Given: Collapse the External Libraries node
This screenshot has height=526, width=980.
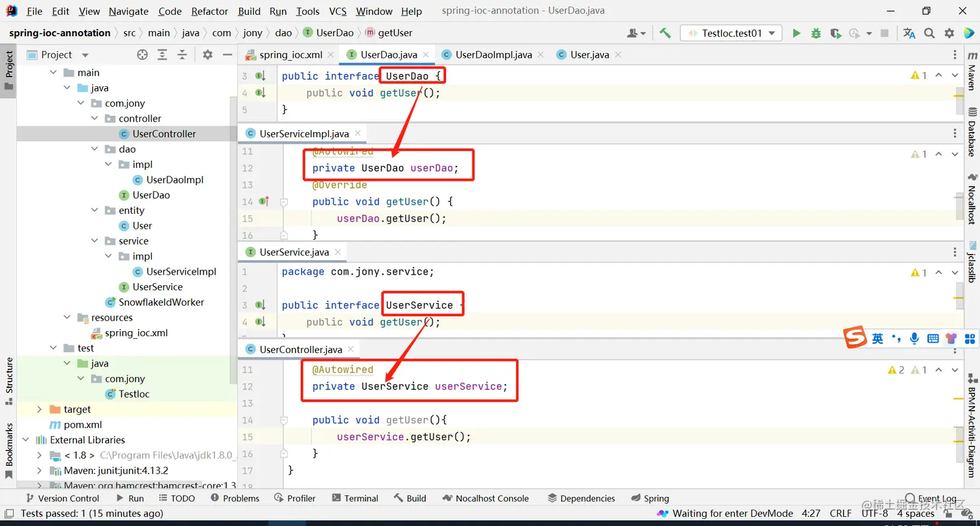Looking at the screenshot, I should point(26,440).
